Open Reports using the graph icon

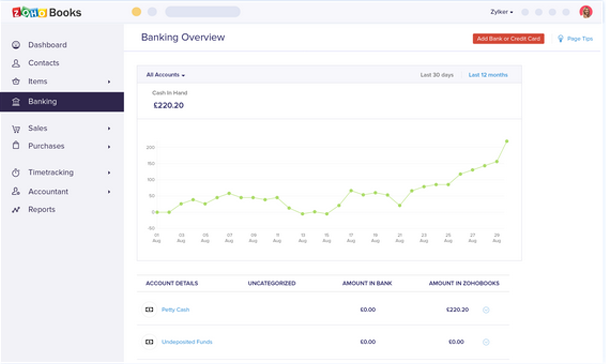pos(16,210)
